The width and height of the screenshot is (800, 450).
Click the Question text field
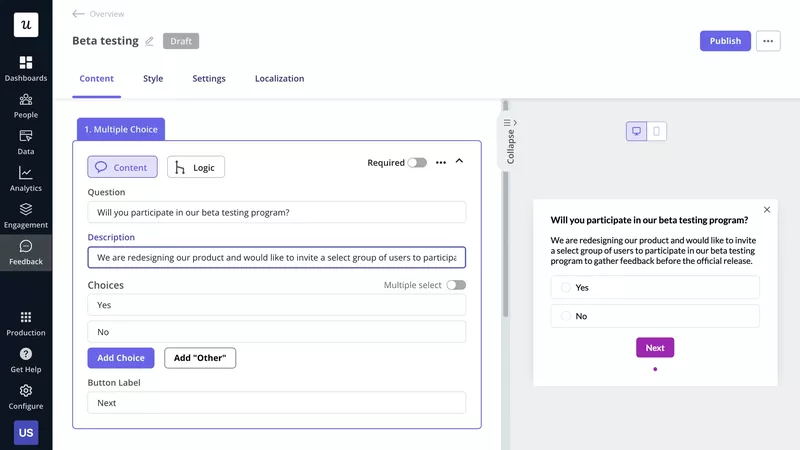pyautogui.click(x=277, y=212)
